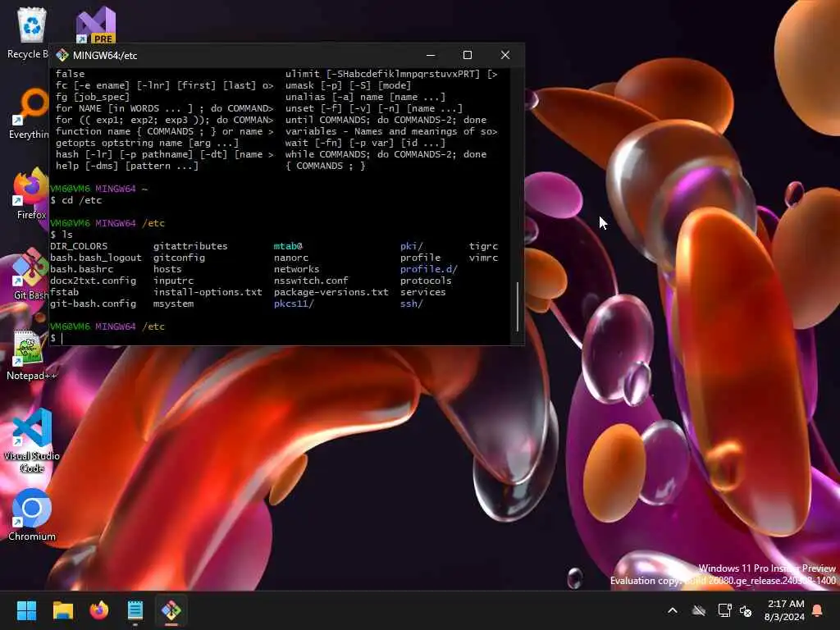Click the 'umask [-p] [-S] [mode]' help line
Image resolution: width=840 pixels, height=630 pixels.
348,85
